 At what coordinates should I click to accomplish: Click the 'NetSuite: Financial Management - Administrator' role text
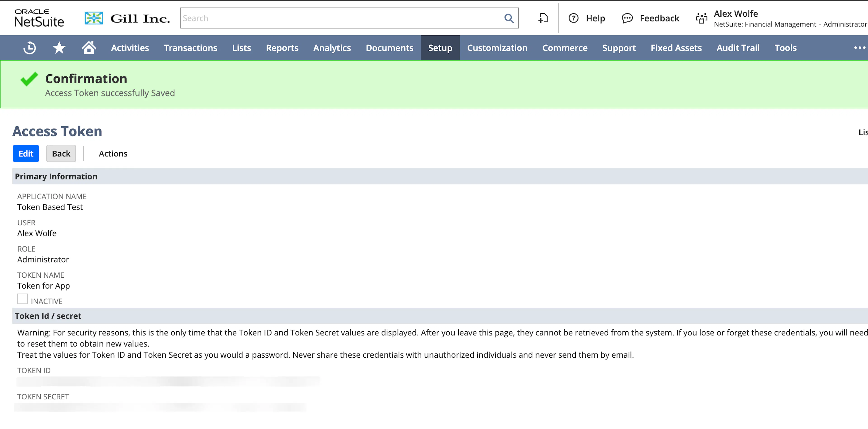click(790, 24)
